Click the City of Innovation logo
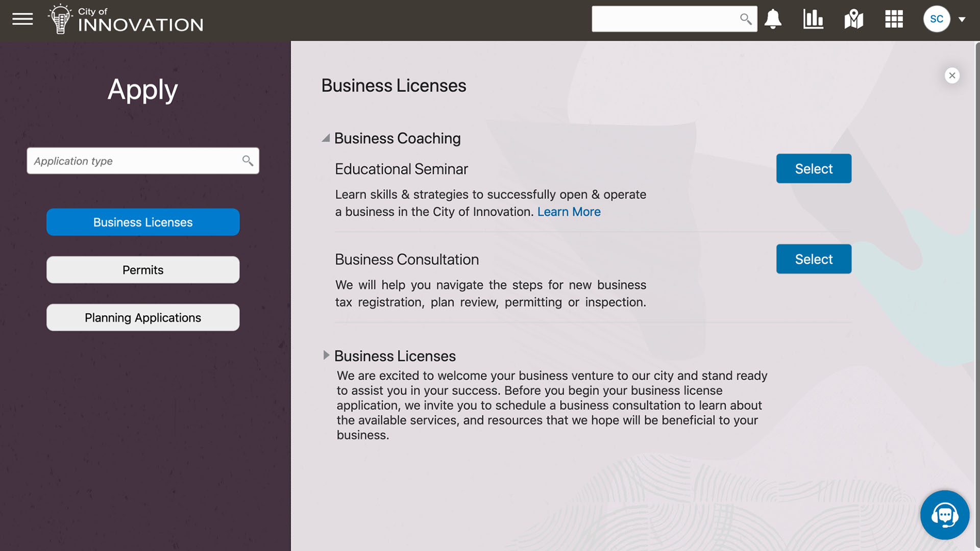Viewport: 980px width, 551px height. 125,20
